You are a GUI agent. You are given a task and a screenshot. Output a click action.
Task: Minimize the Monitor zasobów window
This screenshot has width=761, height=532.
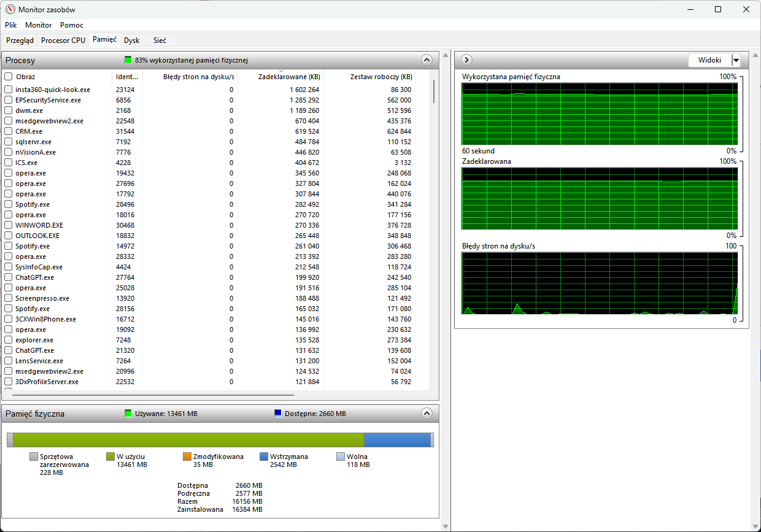pos(689,10)
